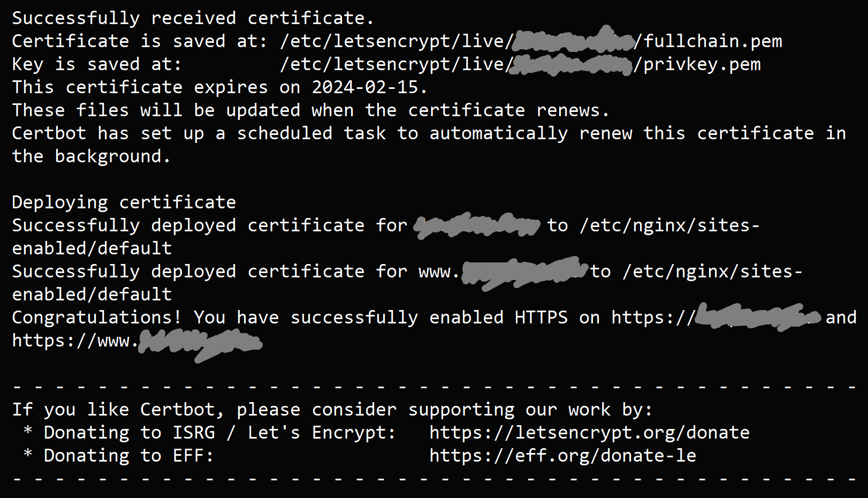Click the "Donating to ISRG / Let's Encrypt:" label
This screenshot has width=868, height=498.
[x=219, y=433]
